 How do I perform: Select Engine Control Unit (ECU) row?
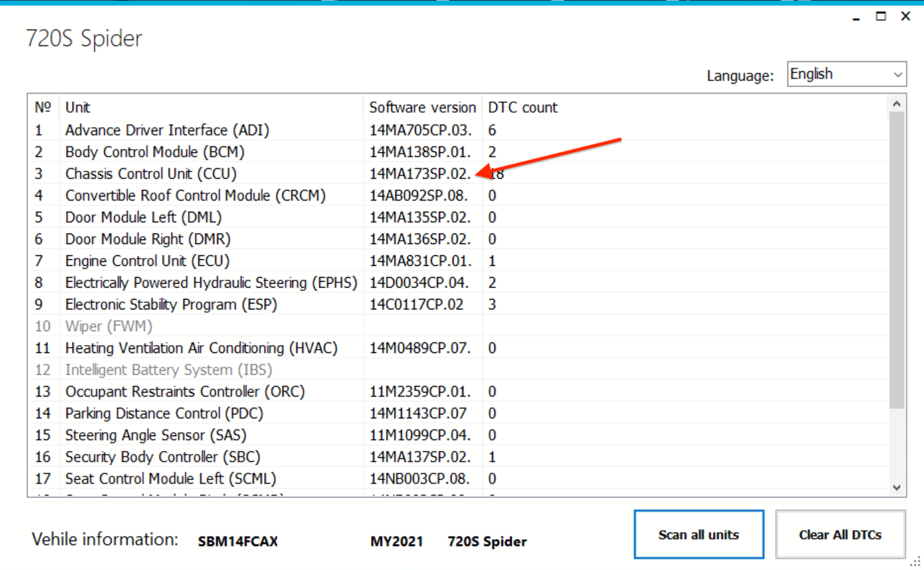point(147,261)
